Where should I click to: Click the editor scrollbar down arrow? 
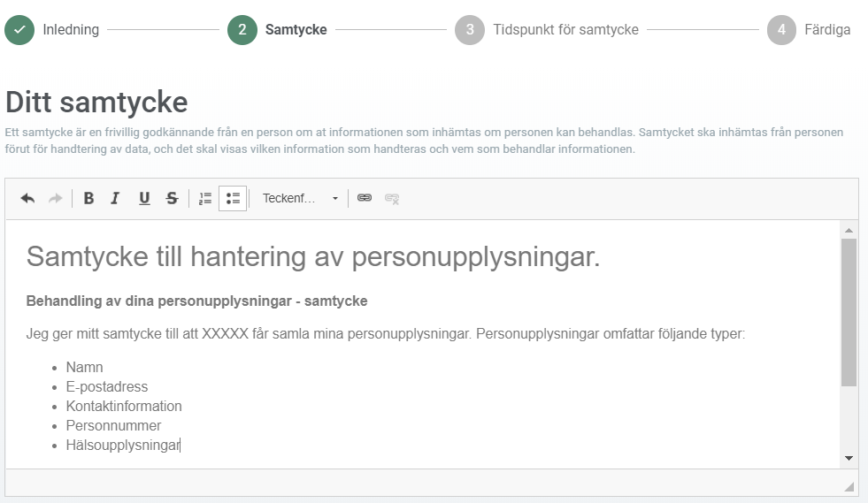pyautogui.click(x=849, y=458)
